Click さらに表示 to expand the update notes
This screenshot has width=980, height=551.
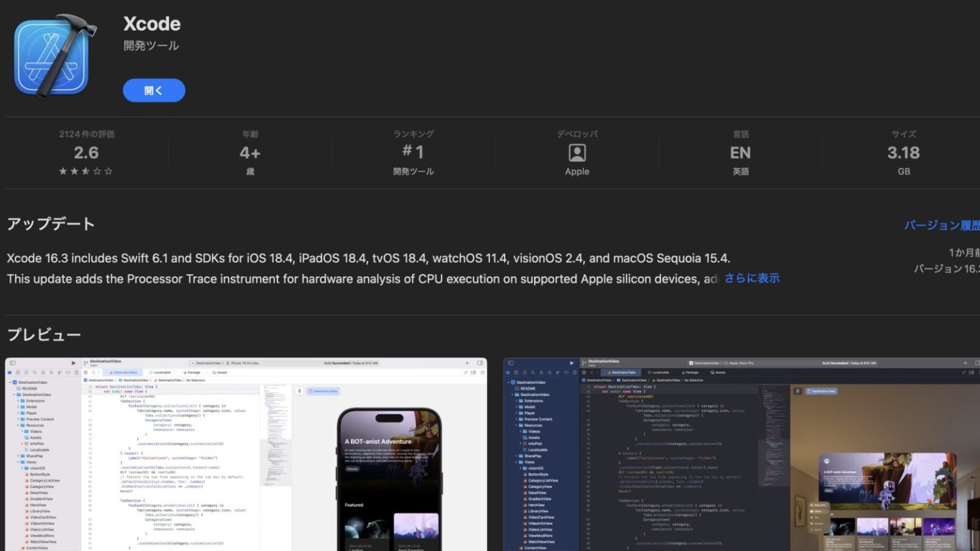(x=751, y=279)
